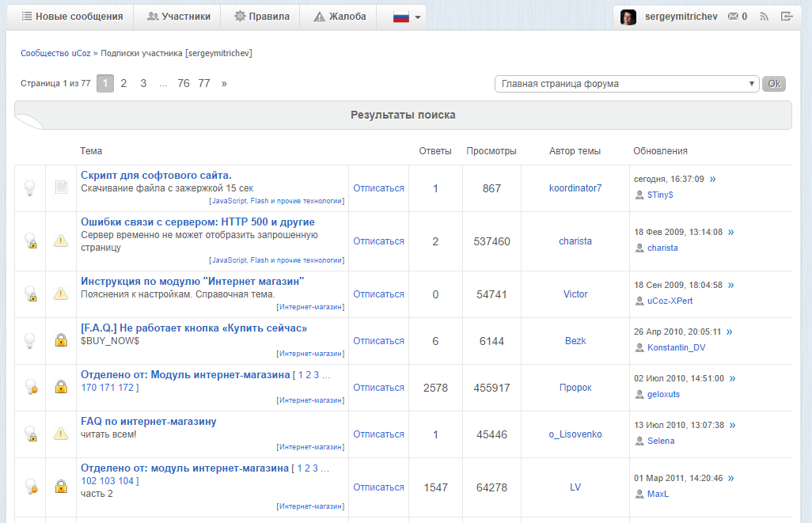The image size is (812, 523).
Task: Click the lock icon for the [F.A.Q.] topic
Action: [61, 341]
